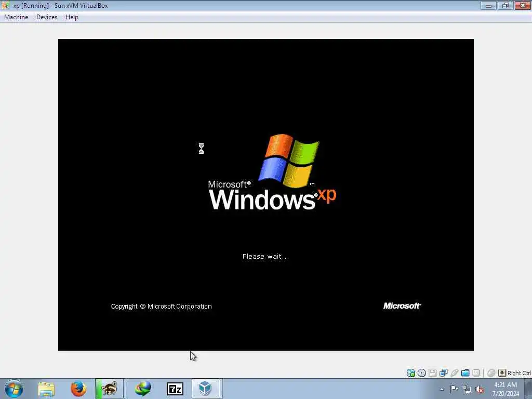Minimize the VirtualBox window
The height and width of the screenshot is (399, 532).
pos(488,5)
